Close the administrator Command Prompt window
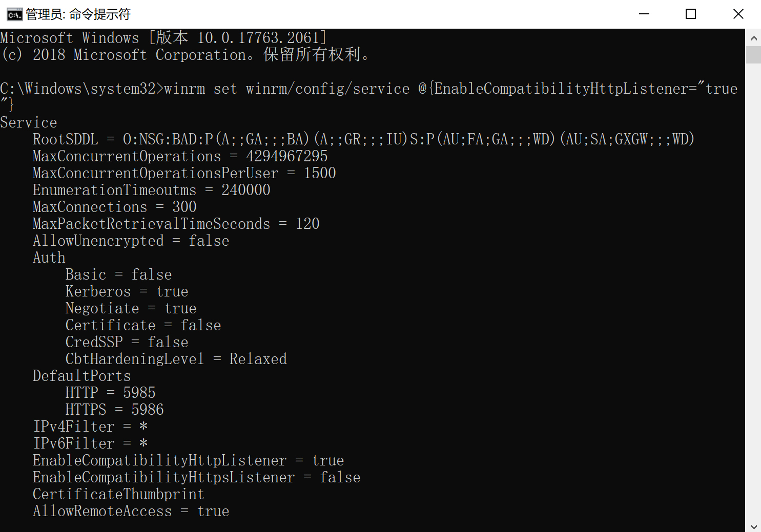 738,14
